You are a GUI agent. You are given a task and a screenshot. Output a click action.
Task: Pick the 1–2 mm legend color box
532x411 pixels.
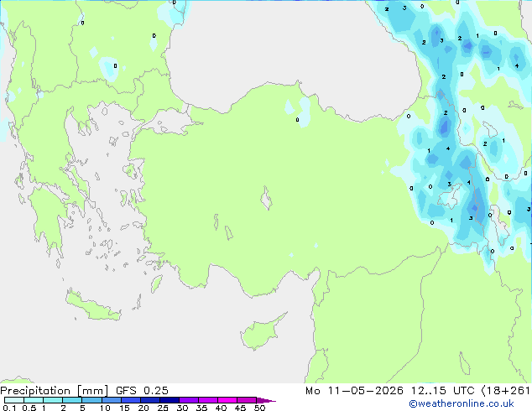pyautogui.click(x=53, y=400)
